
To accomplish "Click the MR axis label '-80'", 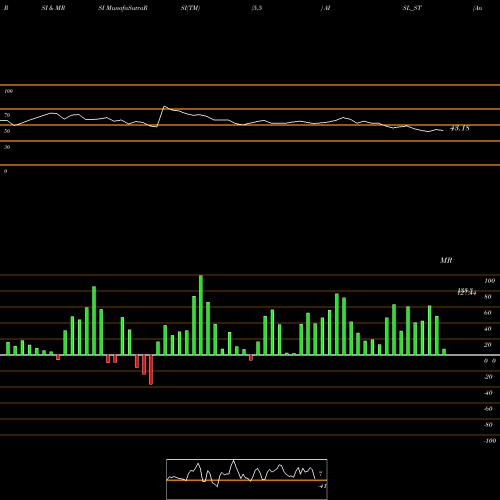I will [488, 425].
